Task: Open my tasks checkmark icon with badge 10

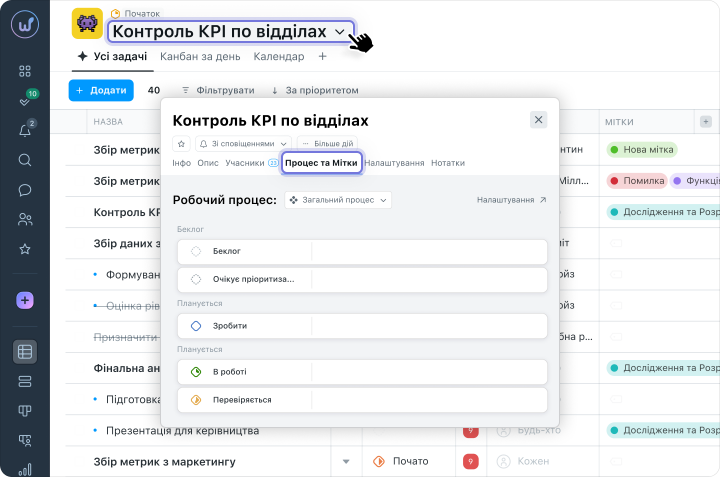Action: click(x=25, y=100)
